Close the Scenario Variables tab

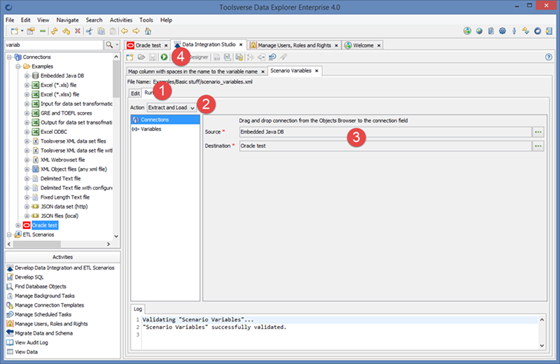point(316,71)
